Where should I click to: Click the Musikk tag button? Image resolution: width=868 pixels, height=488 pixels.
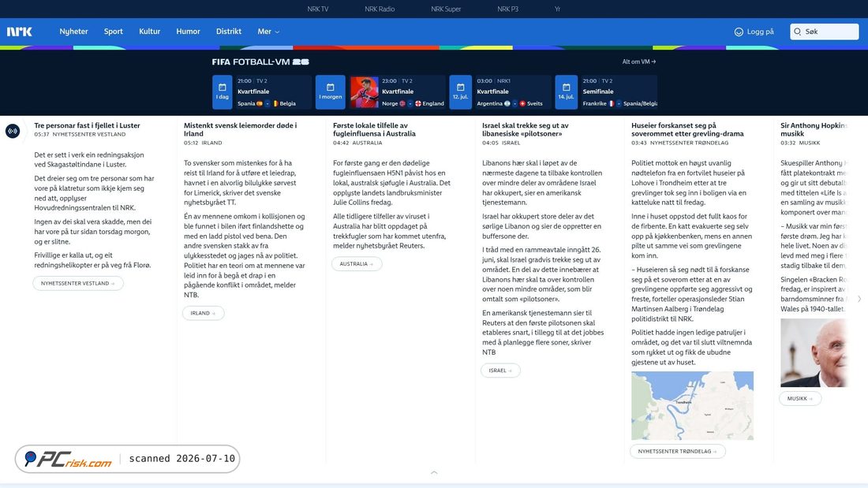(x=800, y=398)
